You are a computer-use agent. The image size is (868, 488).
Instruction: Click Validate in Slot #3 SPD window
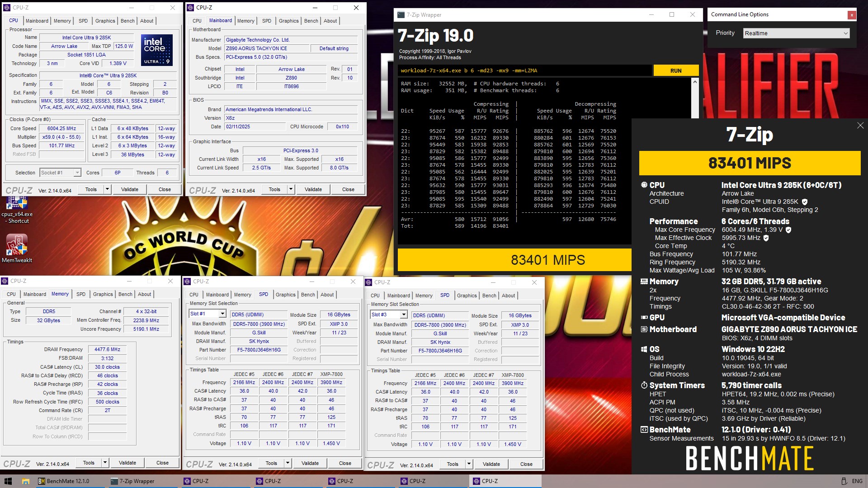point(491,465)
